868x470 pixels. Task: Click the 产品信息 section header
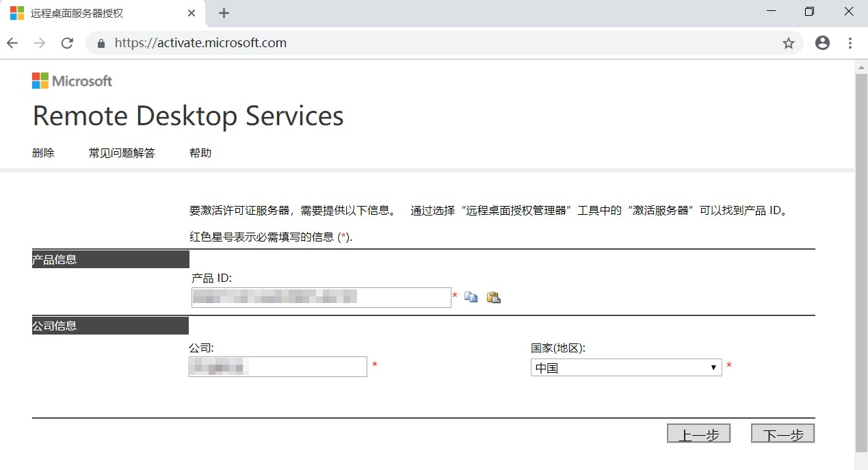[110, 259]
